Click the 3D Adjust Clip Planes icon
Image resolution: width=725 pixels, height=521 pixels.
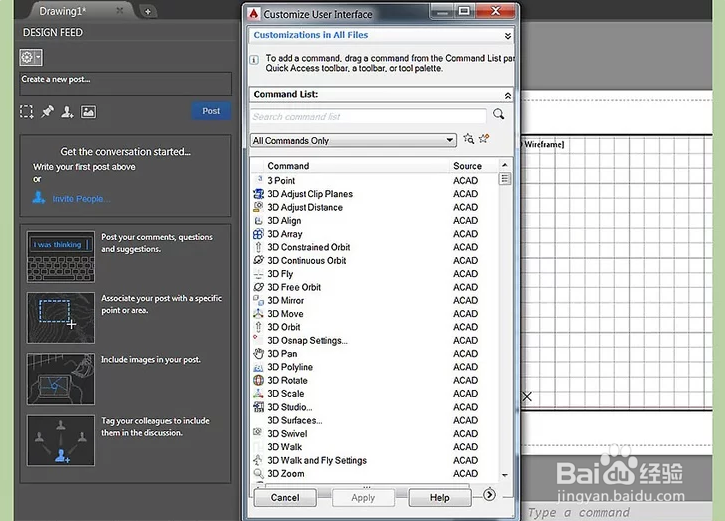click(258, 194)
